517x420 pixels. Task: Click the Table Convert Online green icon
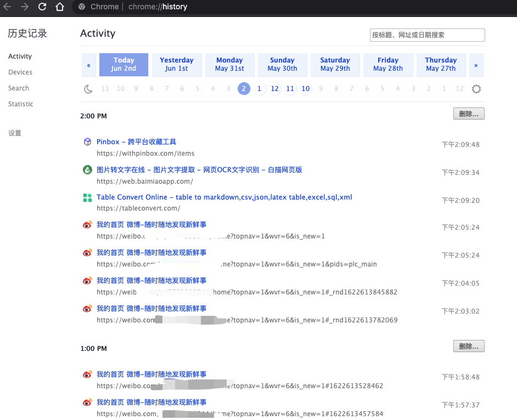click(x=87, y=197)
